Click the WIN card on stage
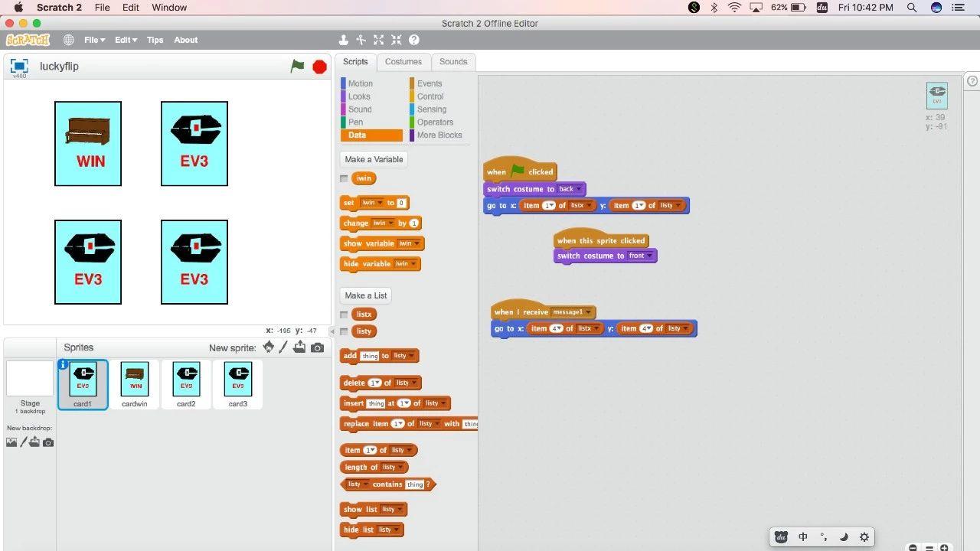980x551 pixels. (88, 144)
